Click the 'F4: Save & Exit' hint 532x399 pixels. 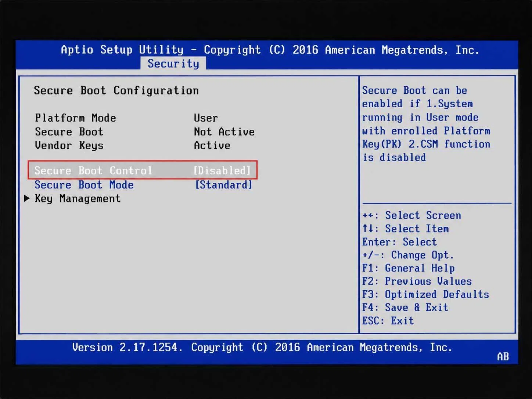click(405, 308)
